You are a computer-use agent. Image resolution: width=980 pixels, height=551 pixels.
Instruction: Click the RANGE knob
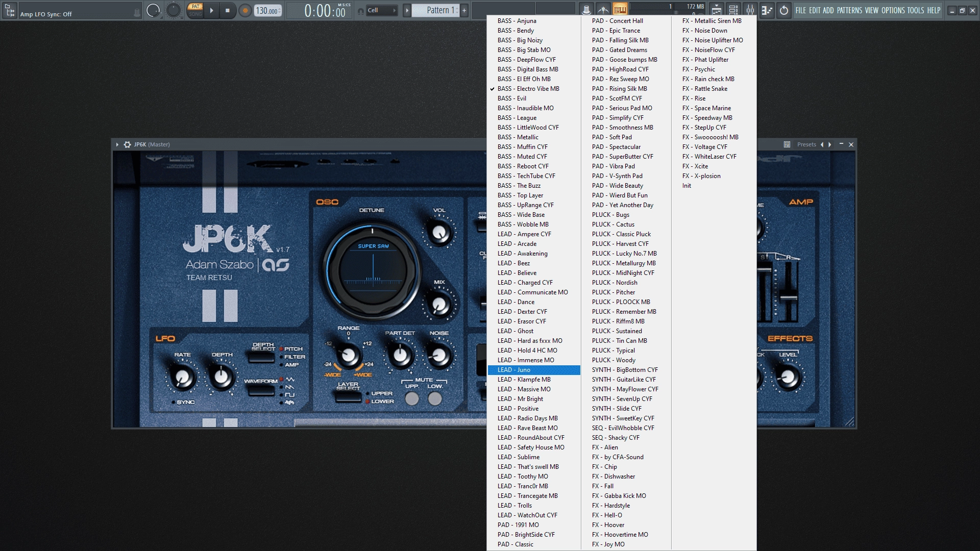click(349, 356)
